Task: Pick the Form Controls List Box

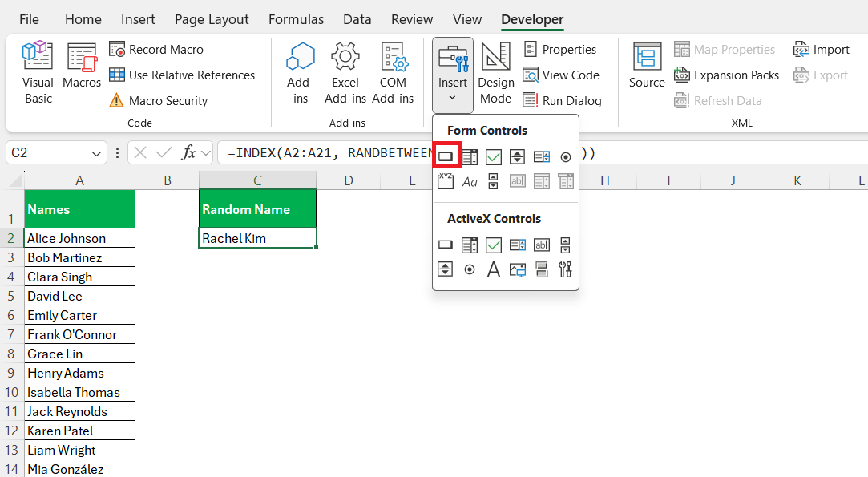Action: pyautogui.click(x=541, y=157)
